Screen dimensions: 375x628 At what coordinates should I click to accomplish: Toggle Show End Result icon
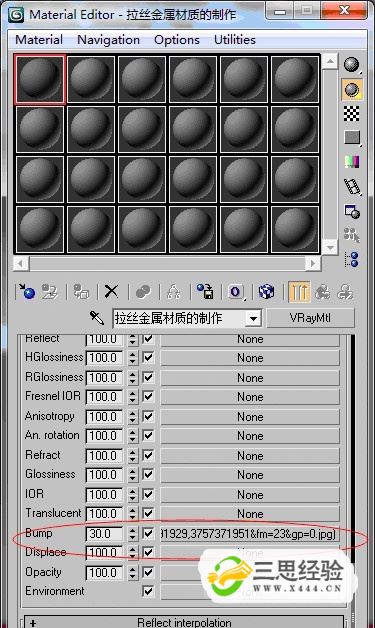[x=299, y=292]
